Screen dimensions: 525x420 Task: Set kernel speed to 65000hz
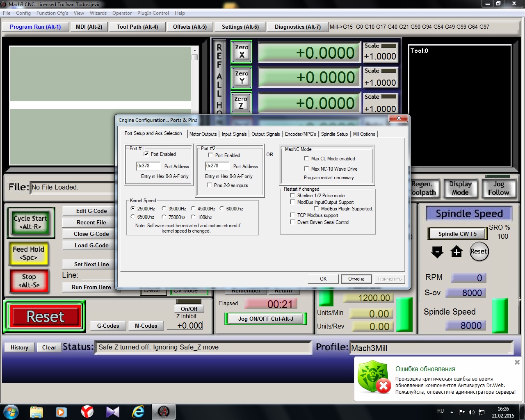point(132,217)
